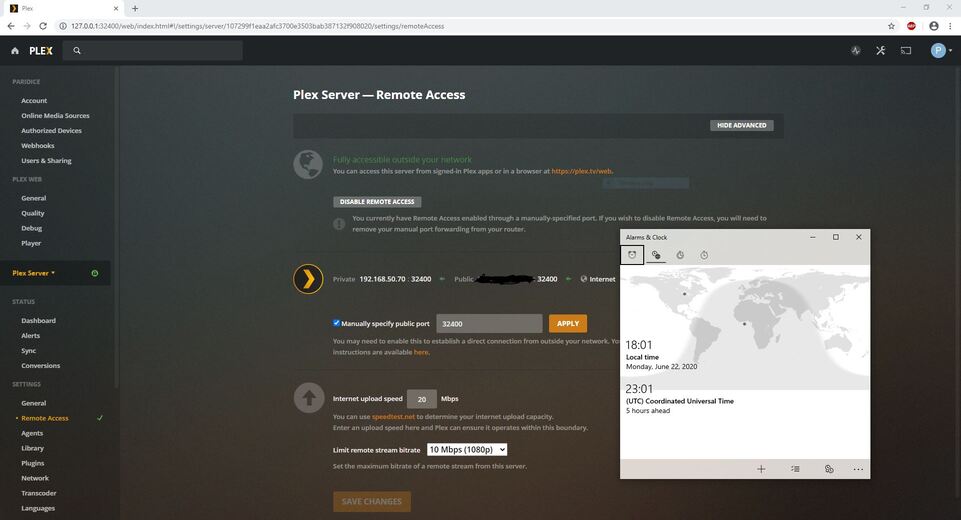Bookmark this page with star icon
The image size is (961, 520).
891,26
